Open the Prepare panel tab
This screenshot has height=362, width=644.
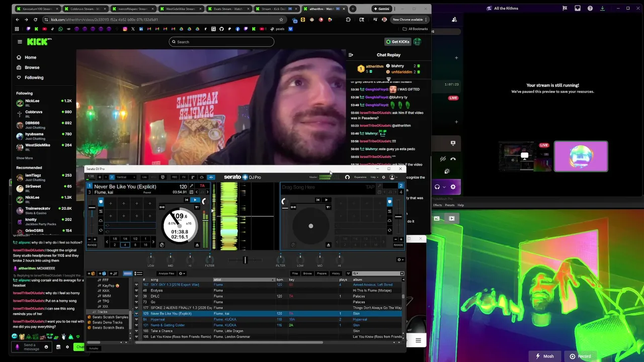tap(321, 274)
